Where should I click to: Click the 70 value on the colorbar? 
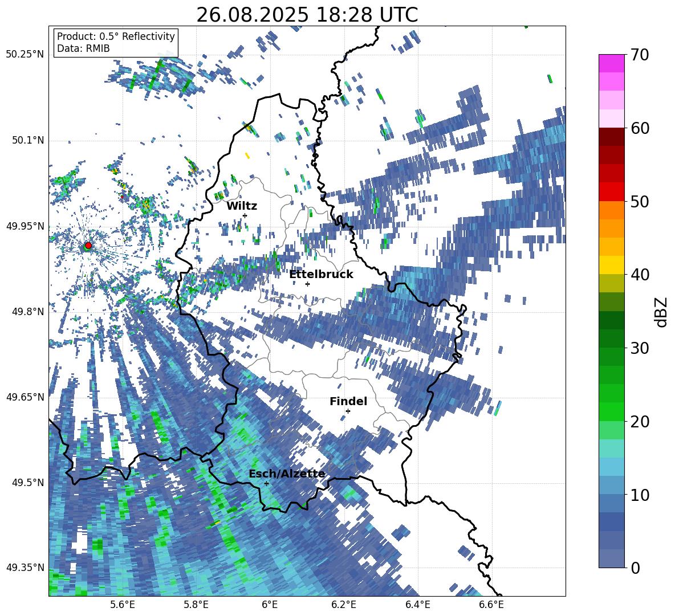(x=639, y=55)
